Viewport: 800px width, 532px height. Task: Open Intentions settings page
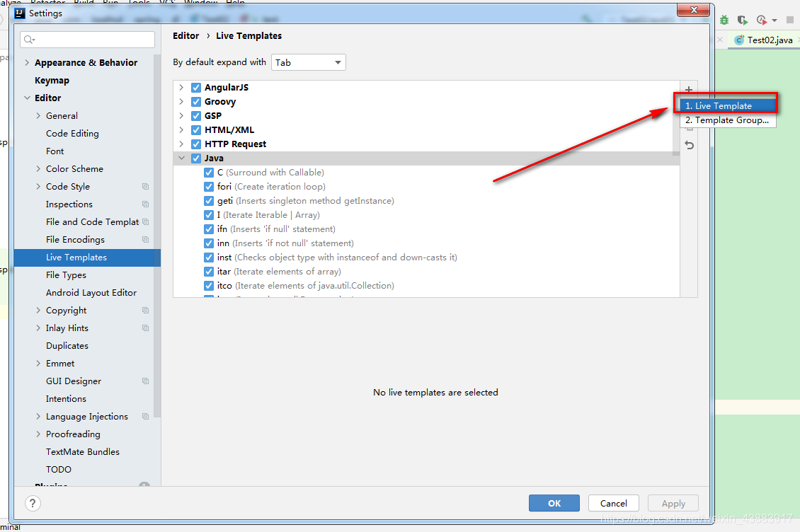66,399
